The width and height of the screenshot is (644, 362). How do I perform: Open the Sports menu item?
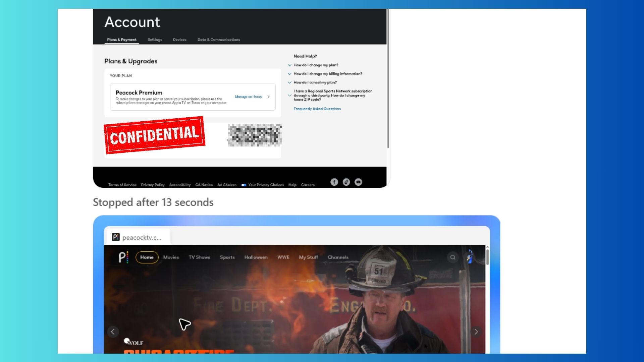click(x=227, y=257)
